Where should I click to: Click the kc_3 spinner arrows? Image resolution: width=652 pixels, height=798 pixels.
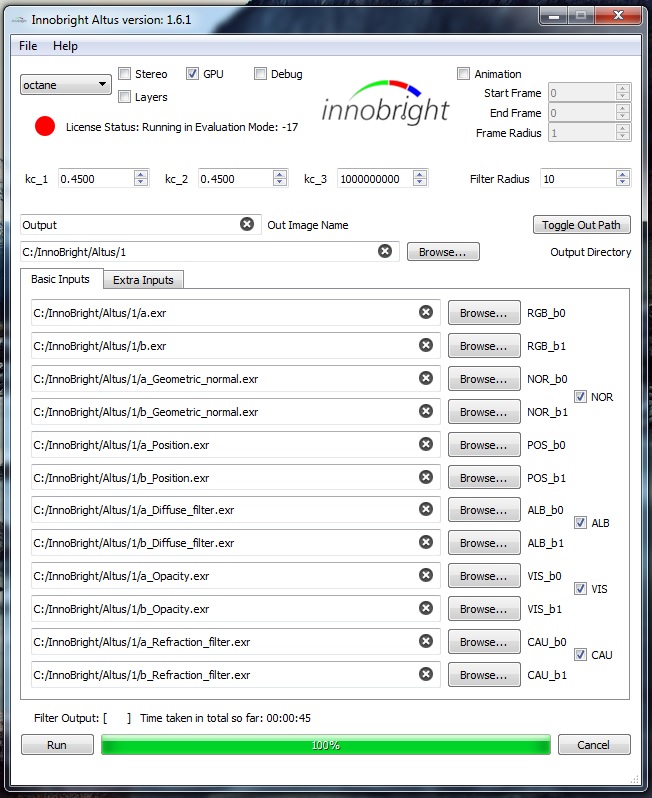pyautogui.click(x=420, y=178)
